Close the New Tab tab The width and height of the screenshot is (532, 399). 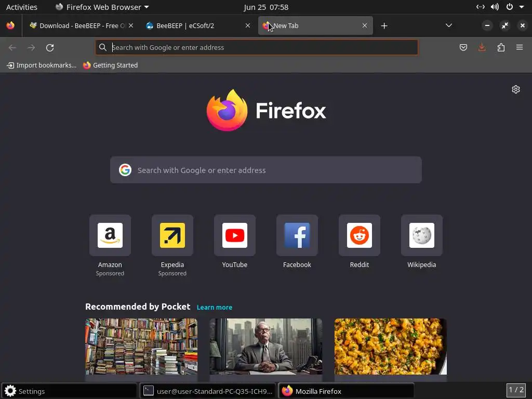coord(365,25)
